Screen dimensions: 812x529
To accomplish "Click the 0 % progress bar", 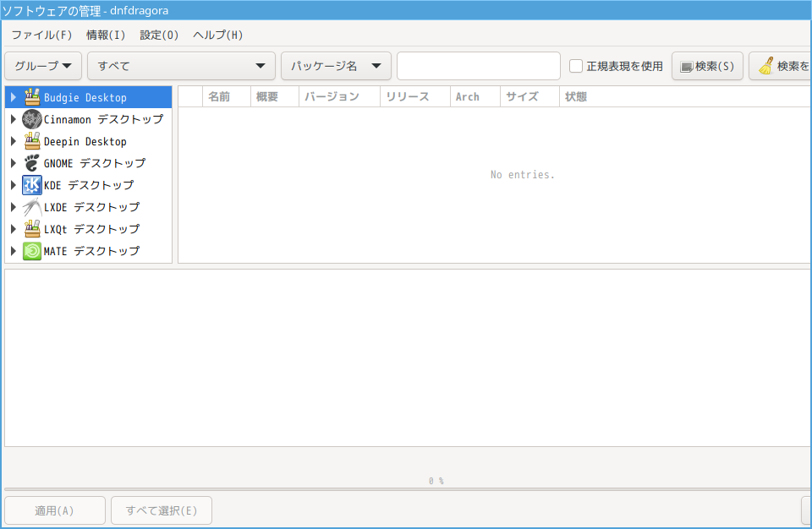I will pos(407,488).
